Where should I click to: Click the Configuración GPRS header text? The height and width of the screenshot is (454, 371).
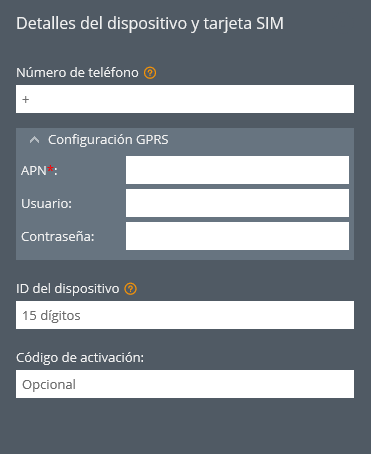point(108,140)
